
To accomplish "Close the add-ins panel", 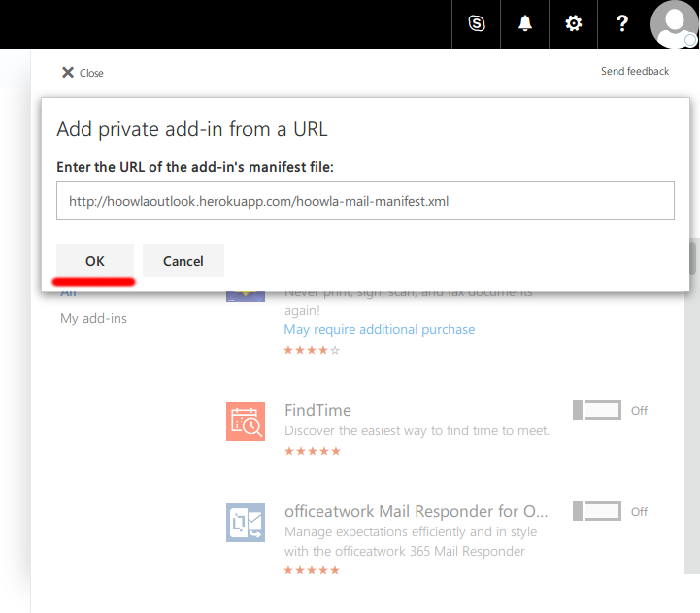I will coord(83,73).
